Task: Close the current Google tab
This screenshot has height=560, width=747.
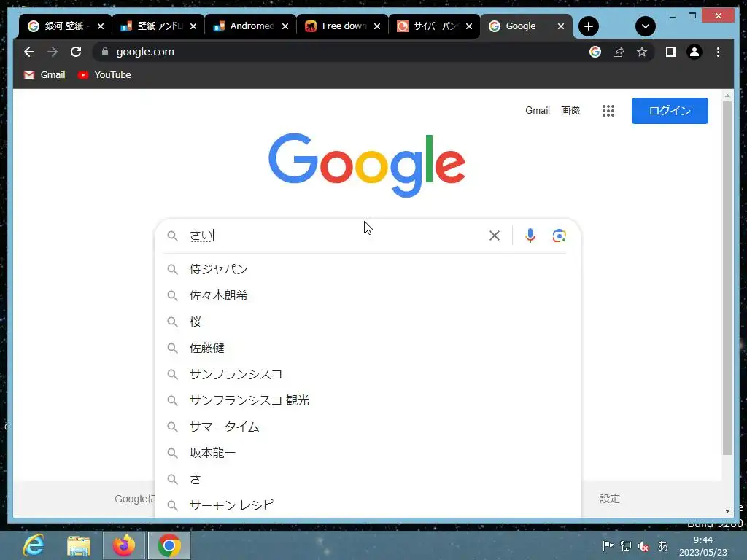Action: tap(561, 26)
